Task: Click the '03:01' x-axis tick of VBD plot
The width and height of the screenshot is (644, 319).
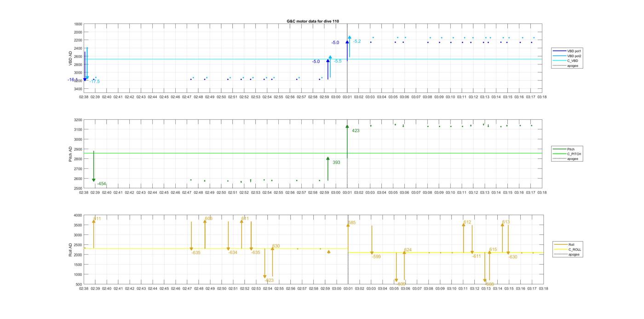Action: [347, 97]
